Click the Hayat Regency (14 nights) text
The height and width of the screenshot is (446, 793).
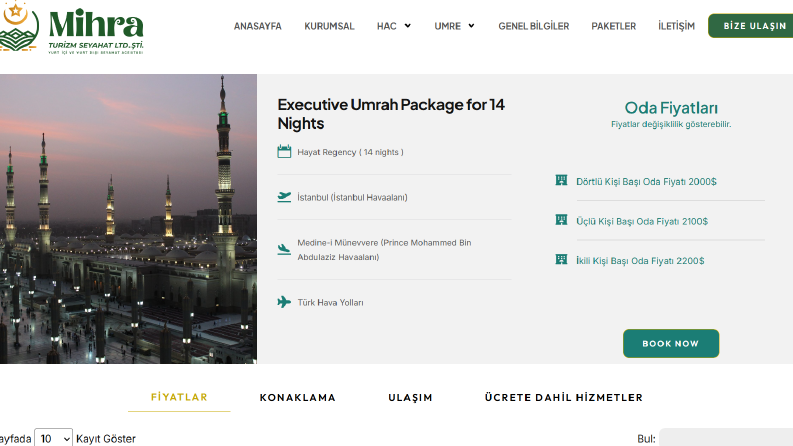coord(350,152)
